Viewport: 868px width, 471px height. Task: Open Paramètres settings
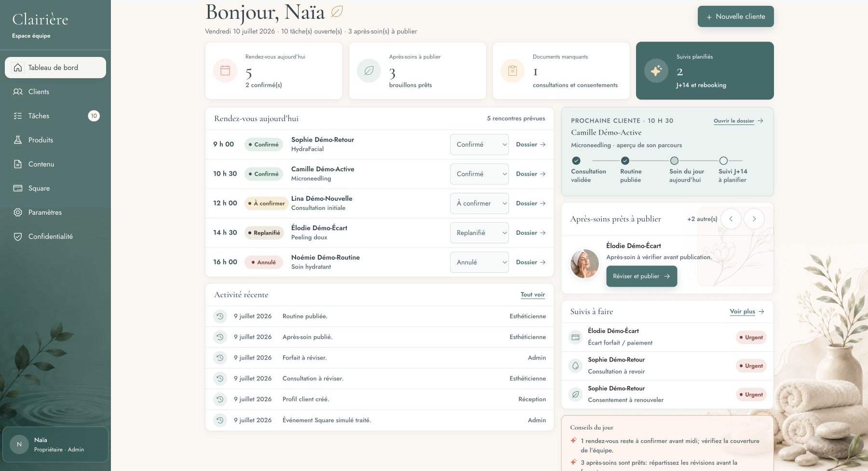coord(55,212)
